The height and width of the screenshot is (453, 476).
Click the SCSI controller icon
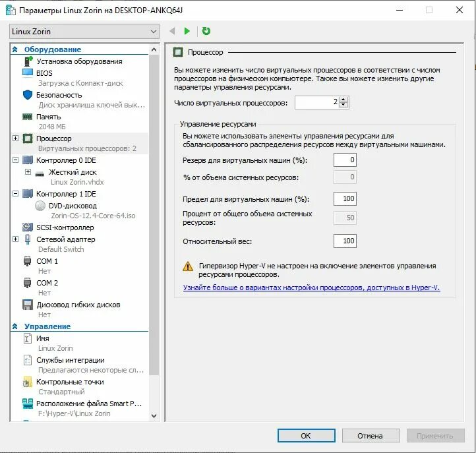tap(28, 227)
